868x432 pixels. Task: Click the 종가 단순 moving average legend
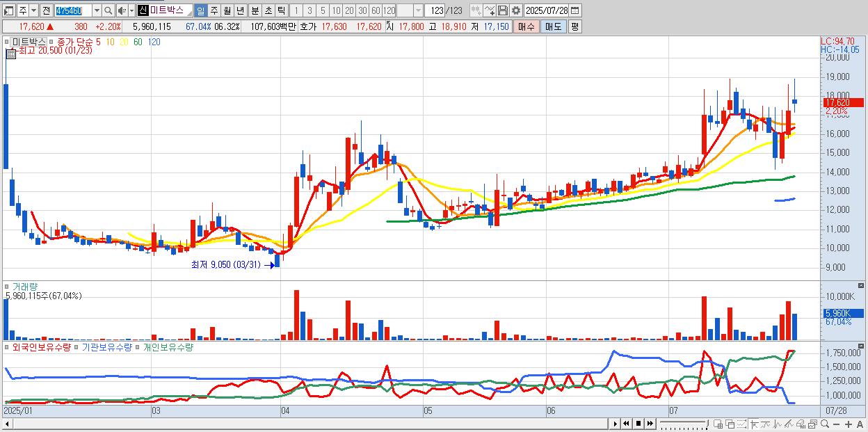coord(75,42)
